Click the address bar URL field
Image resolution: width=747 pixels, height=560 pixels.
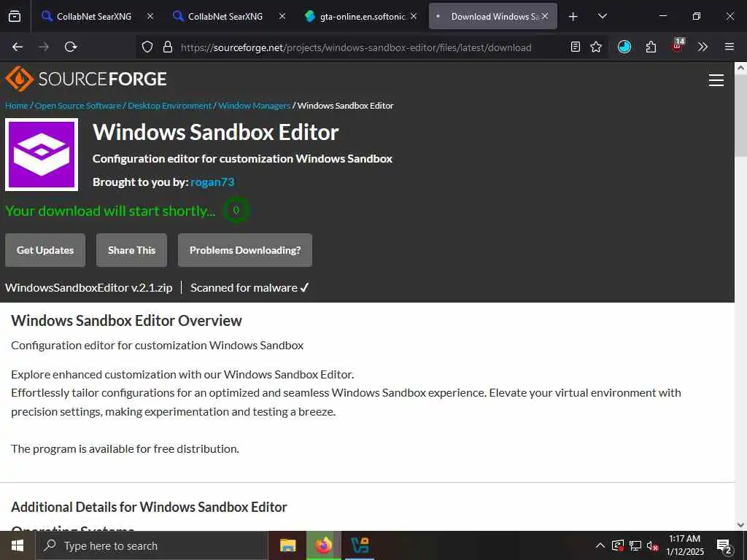[356, 47]
